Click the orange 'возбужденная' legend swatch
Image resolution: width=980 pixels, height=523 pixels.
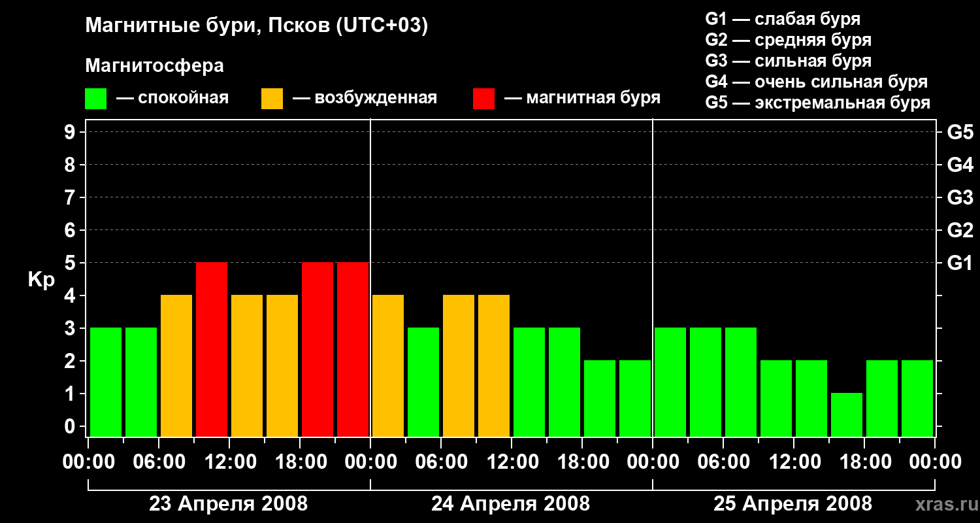[272, 99]
